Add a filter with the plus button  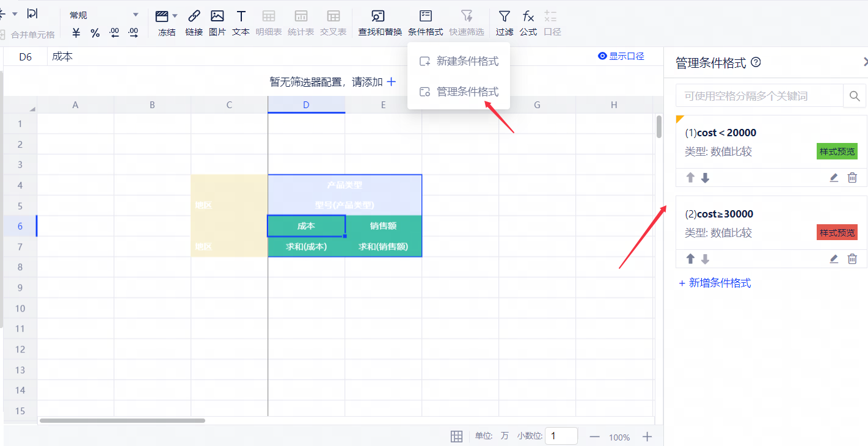[392, 81]
